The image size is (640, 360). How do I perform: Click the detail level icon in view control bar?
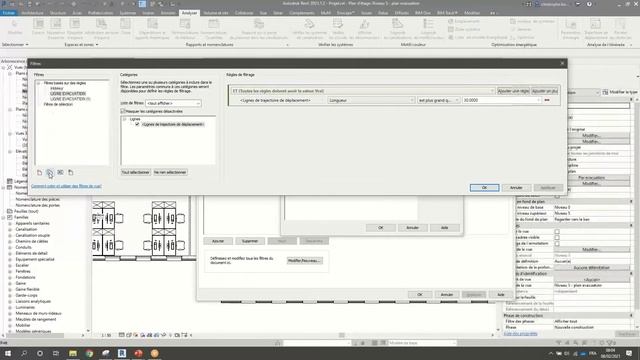pyautogui.click(x=122, y=335)
